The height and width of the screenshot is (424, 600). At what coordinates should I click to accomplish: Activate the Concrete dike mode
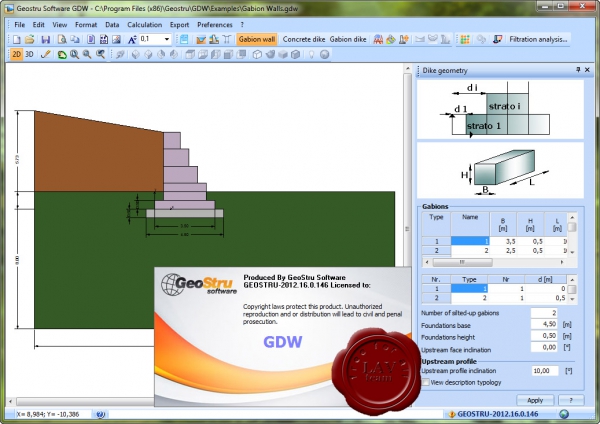tap(304, 39)
